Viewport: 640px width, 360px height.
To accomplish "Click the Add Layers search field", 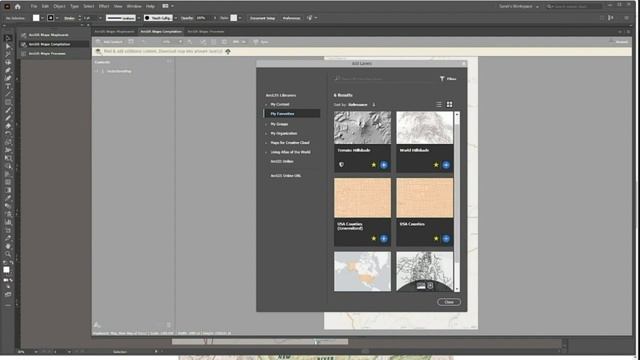I will click(384, 79).
